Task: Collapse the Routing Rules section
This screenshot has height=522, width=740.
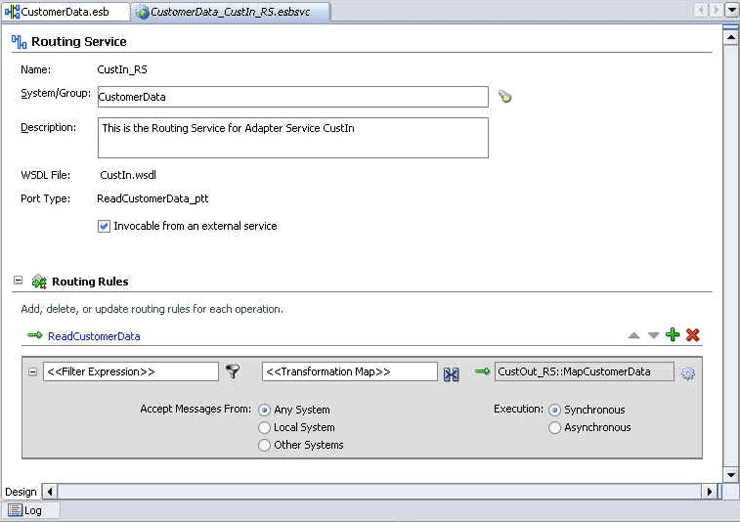Action: click(18, 280)
